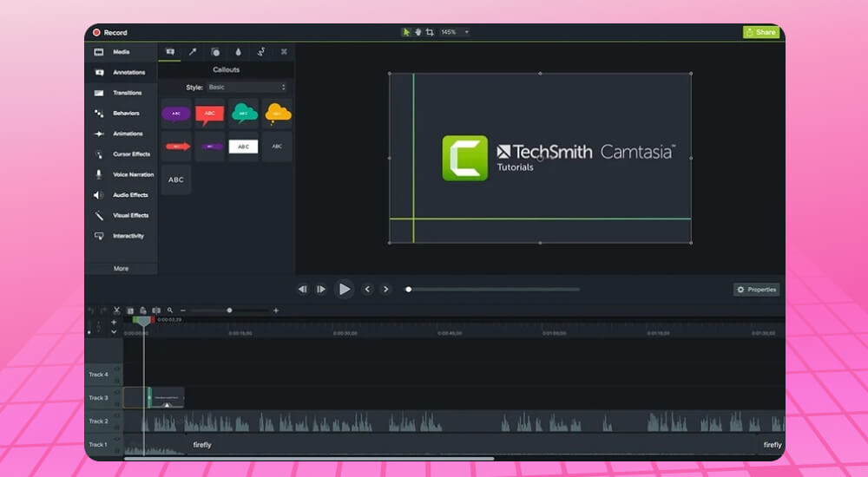Viewport: 868px width, 477px height.
Task: Choose the small purple pill callout
Action: tap(210, 147)
